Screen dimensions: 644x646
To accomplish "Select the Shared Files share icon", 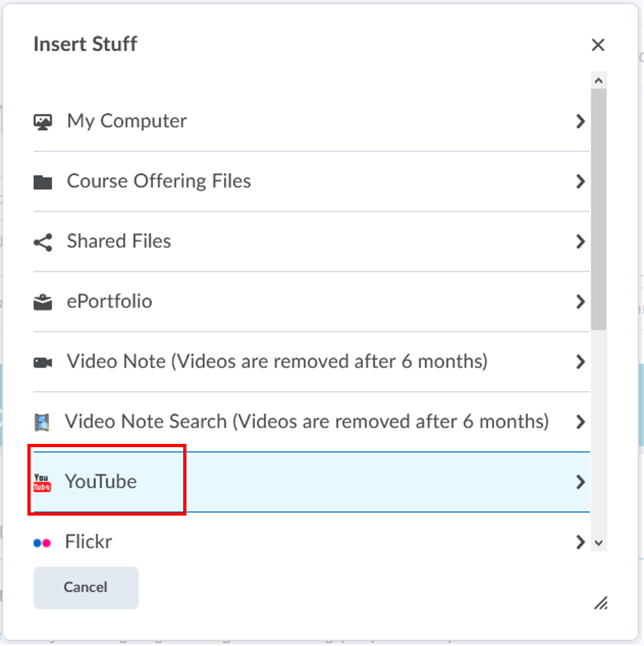I will (42, 241).
